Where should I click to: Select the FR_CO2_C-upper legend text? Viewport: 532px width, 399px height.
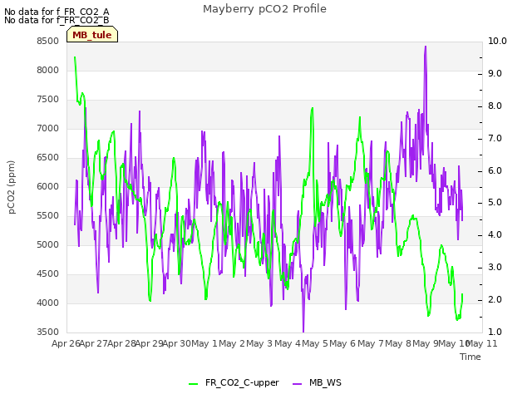[x=242, y=382]
